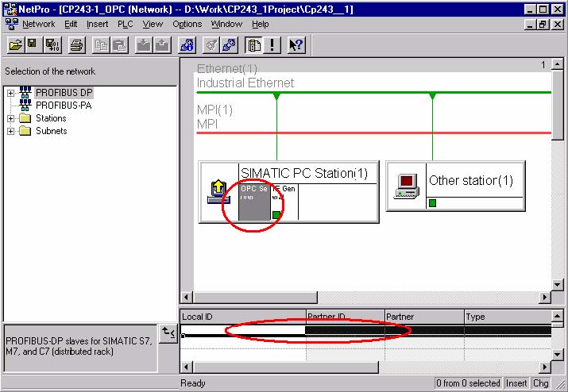The width and height of the screenshot is (568, 392).
Task: Open the Network menu
Action: (x=38, y=25)
